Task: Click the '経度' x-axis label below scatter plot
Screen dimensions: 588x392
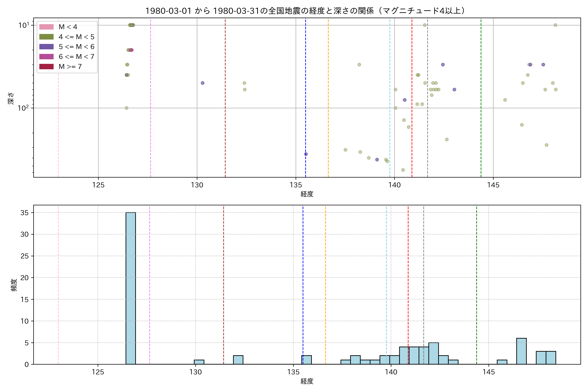Action: (307, 194)
